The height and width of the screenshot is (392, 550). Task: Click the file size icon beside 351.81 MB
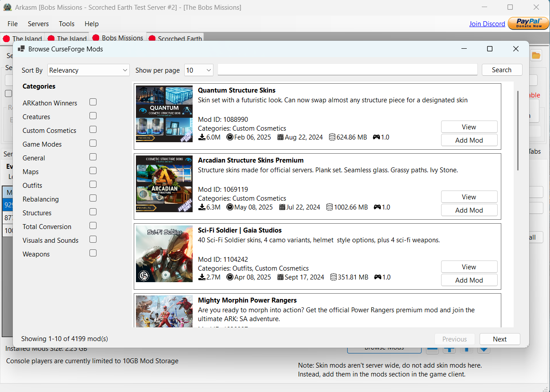[333, 277]
